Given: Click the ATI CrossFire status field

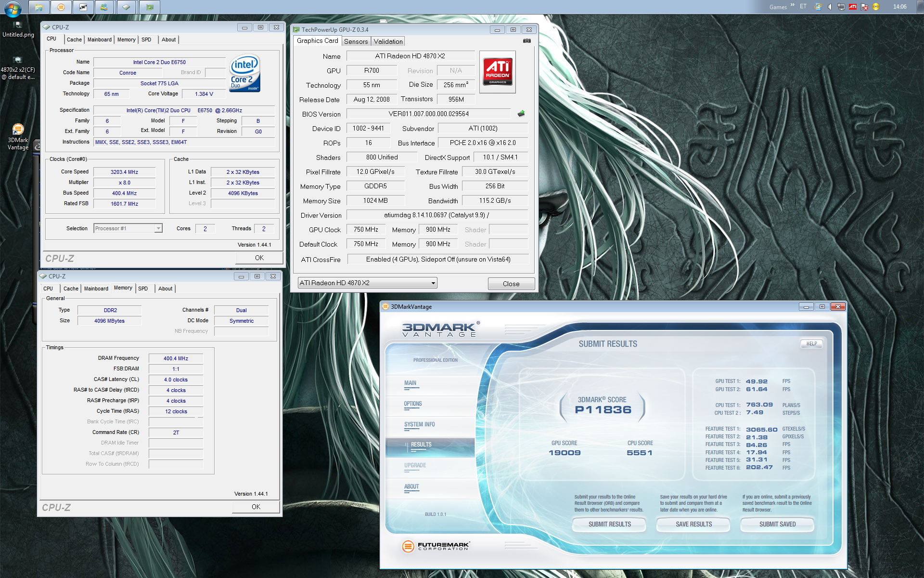Looking at the screenshot, I should coord(437,259).
